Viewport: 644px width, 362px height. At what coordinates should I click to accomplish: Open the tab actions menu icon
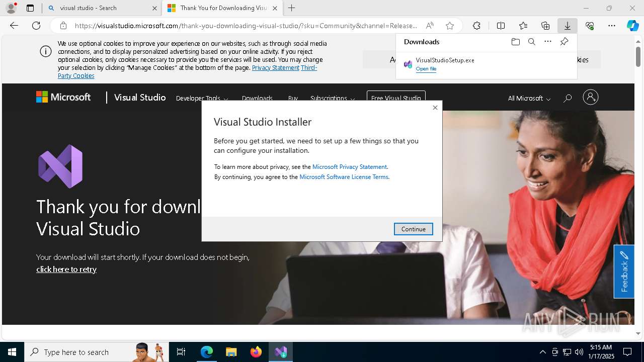pos(30,8)
